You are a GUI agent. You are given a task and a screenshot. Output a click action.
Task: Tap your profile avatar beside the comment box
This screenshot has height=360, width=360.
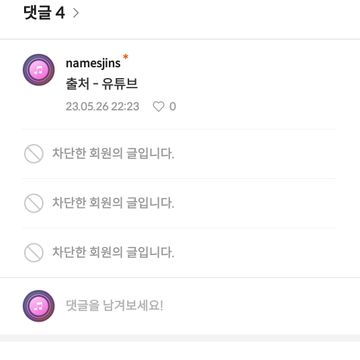[39, 306]
